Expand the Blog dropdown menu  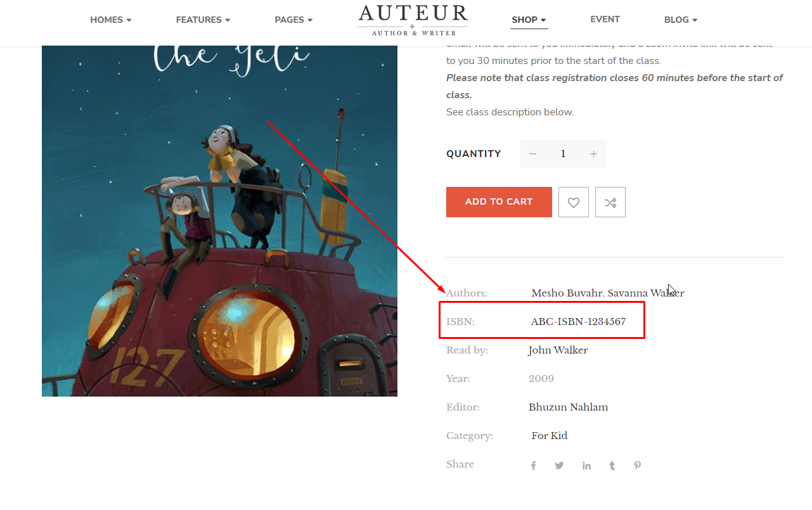[681, 20]
